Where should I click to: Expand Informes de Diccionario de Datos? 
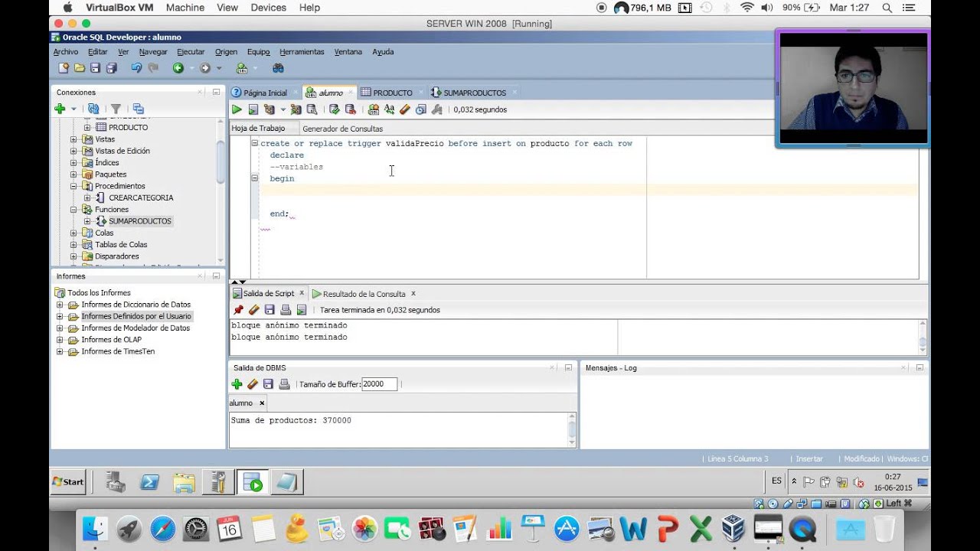(60, 305)
